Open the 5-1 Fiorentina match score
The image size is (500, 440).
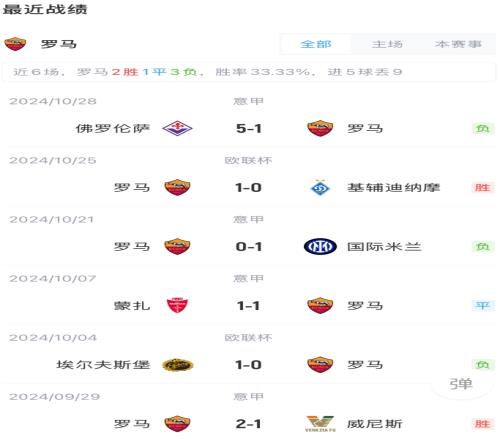coord(249,129)
